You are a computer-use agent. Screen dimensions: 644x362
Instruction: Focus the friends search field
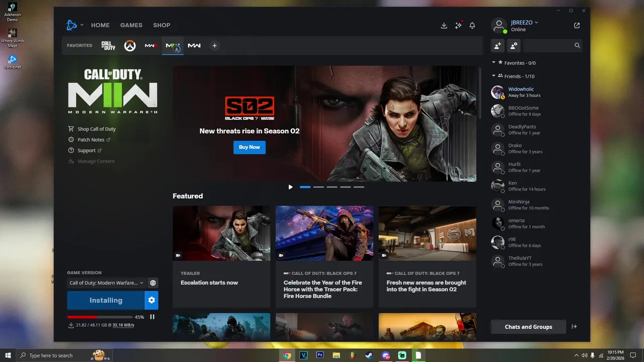pyautogui.click(x=552, y=45)
